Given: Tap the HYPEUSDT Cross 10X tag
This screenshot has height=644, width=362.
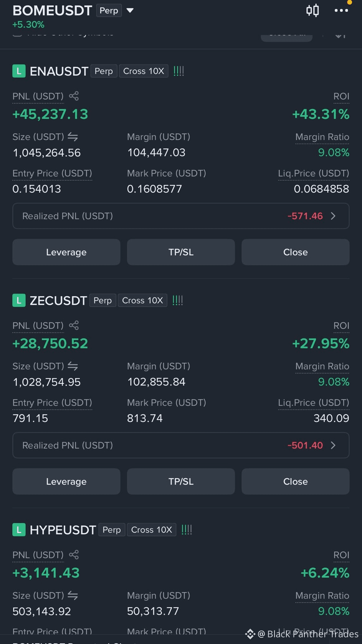Looking at the screenshot, I should tap(152, 530).
